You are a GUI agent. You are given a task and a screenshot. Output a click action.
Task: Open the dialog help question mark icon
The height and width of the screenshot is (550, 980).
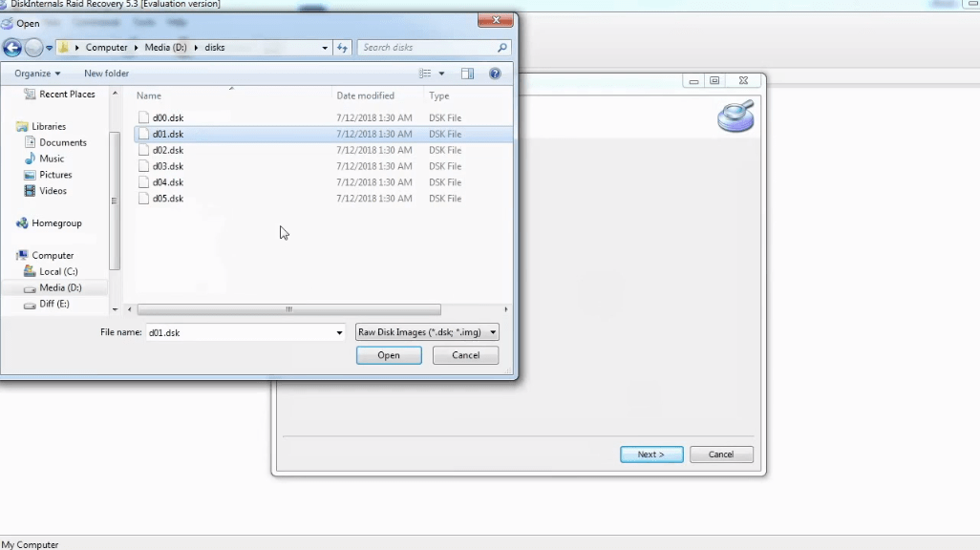pos(495,74)
